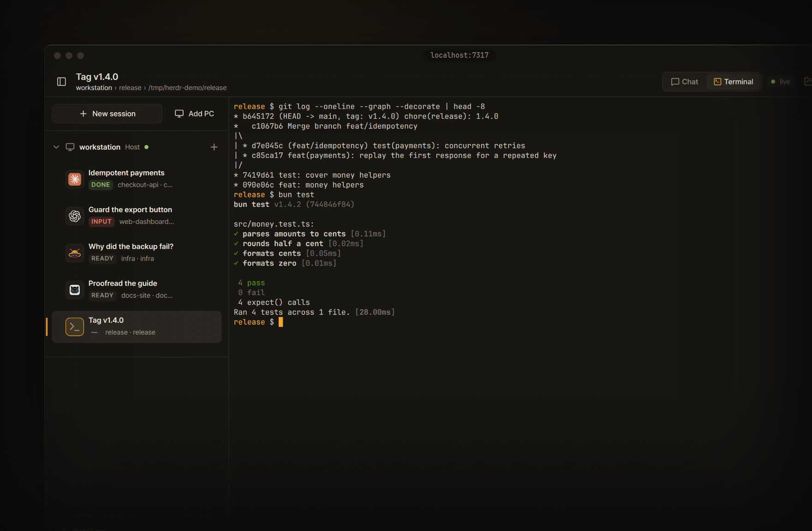This screenshot has height=531, width=812.
Task: Open the Guard the export button session title
Action: pos(130,210)
